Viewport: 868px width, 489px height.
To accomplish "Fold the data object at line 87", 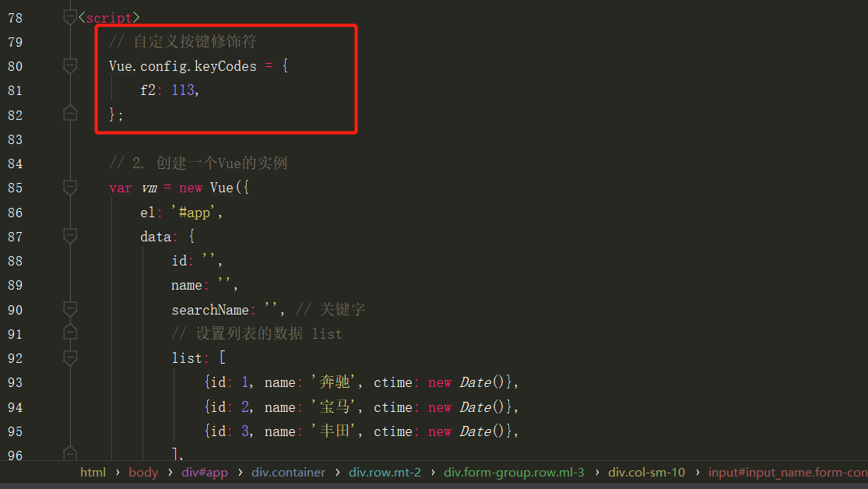I will [69, 236].
